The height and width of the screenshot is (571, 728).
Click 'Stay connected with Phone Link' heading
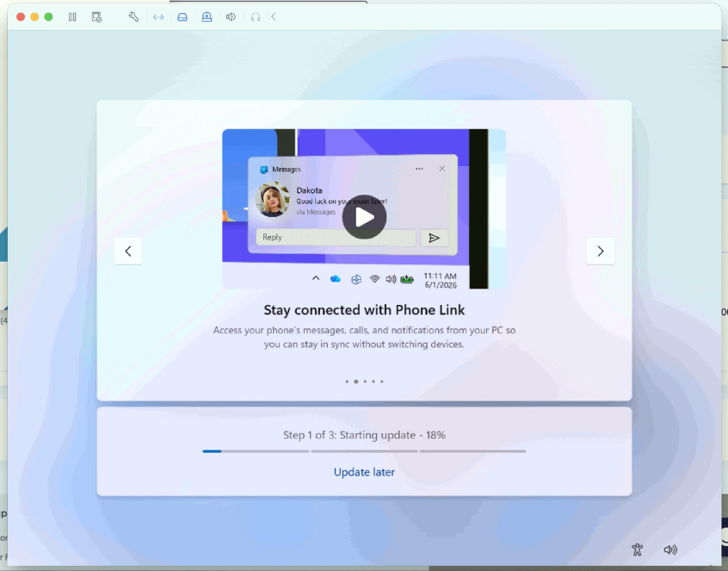365,310
